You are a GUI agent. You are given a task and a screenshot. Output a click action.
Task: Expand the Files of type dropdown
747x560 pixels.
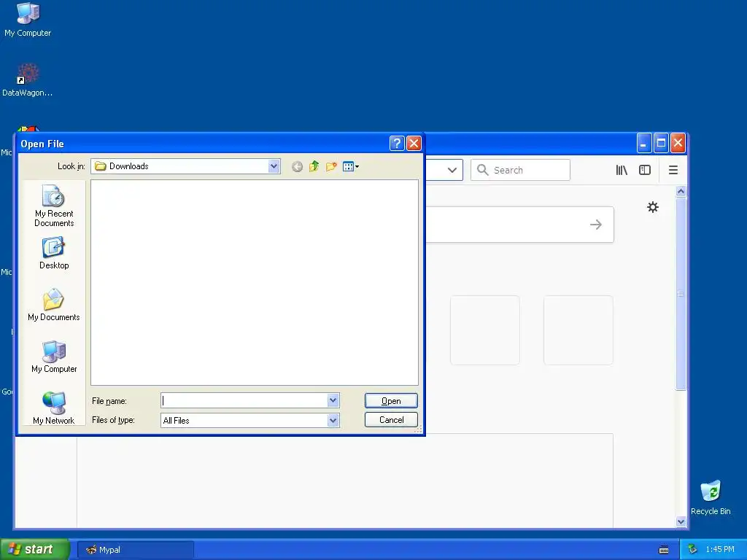click(x=333, y=420)
